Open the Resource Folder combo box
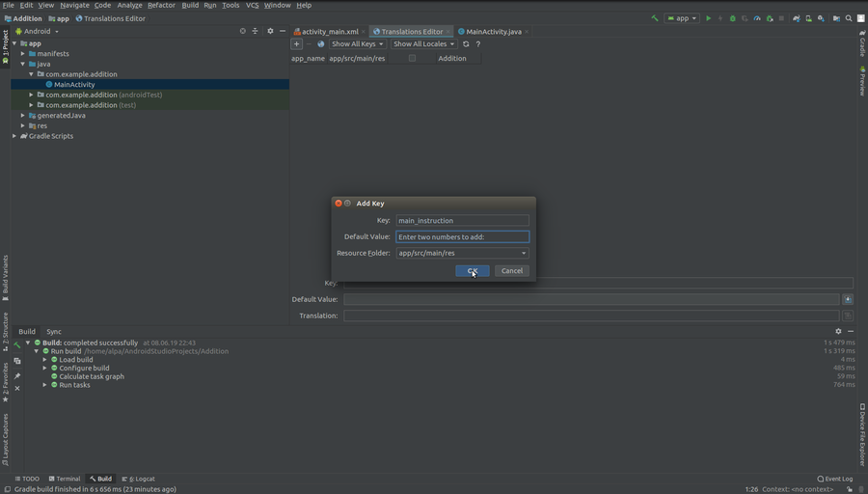Image resolution: width=868 pixels, height=494 pixels. [462, 253]
